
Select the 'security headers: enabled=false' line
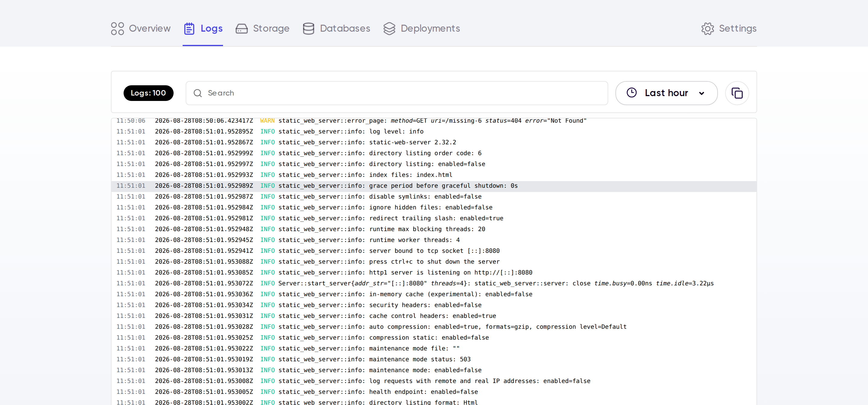coord(434,305)
